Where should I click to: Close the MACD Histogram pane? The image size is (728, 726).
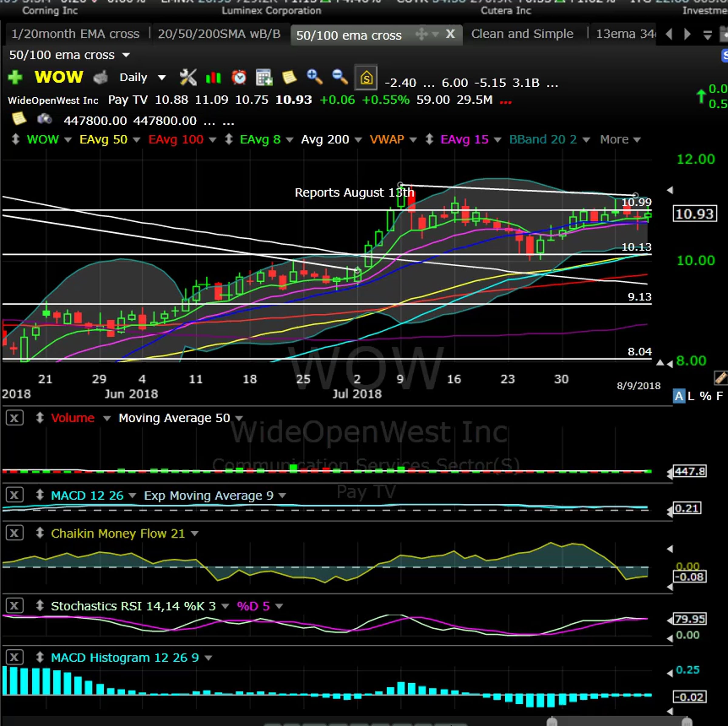[14, 657]
